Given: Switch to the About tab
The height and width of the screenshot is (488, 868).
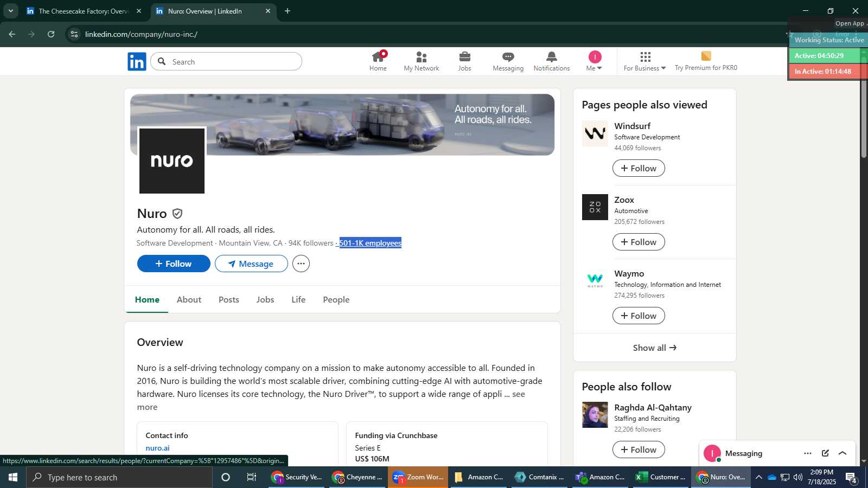Looking at the screenshot, I should tap(189, 299).
